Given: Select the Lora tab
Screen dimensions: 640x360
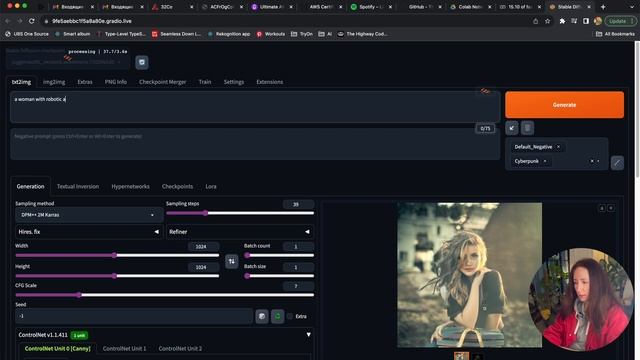Looking at the screenshot, I should tap(211, 187).
